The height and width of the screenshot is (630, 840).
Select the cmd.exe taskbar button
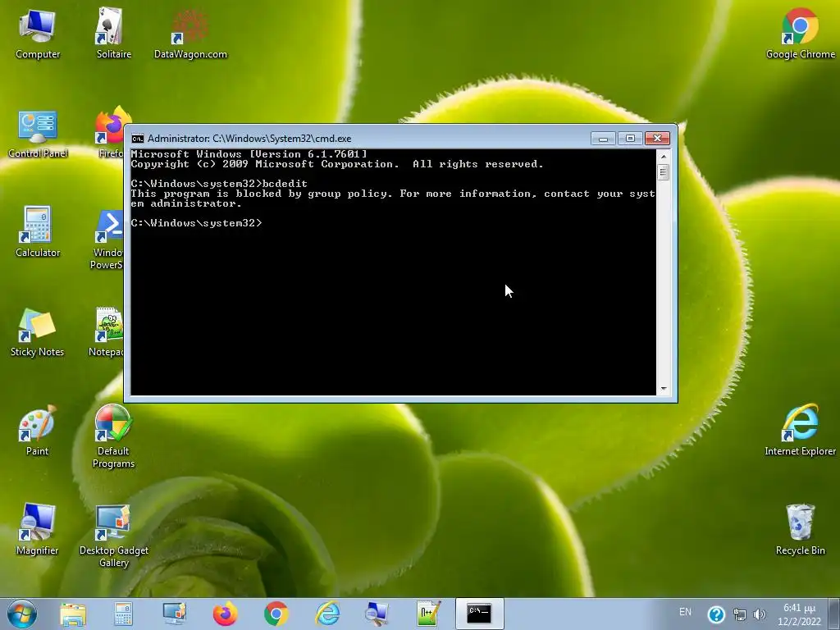coord(479,614)
